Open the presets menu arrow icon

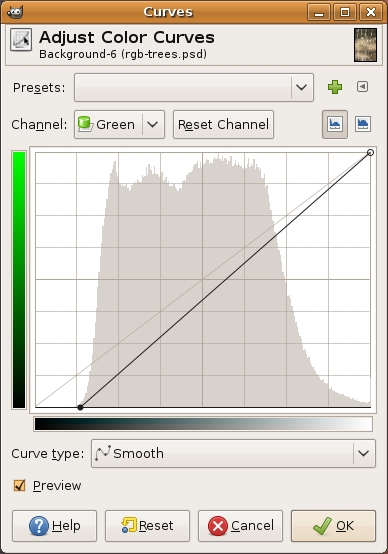coord(362,87)
